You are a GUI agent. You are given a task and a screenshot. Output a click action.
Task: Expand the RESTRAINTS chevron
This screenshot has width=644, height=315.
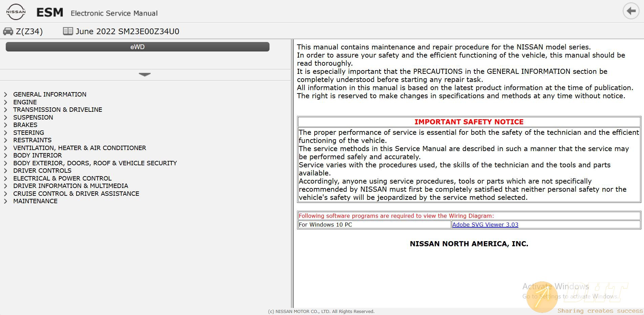tap(5, 140)
